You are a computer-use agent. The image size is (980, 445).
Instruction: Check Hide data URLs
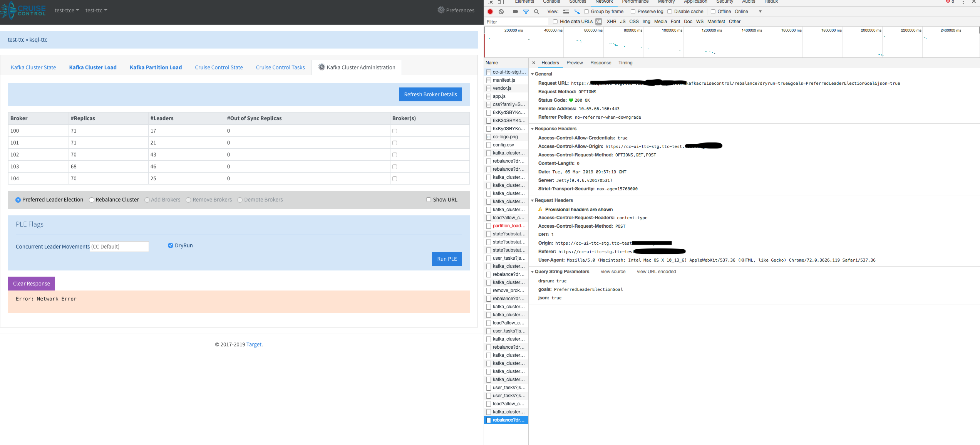555,22
